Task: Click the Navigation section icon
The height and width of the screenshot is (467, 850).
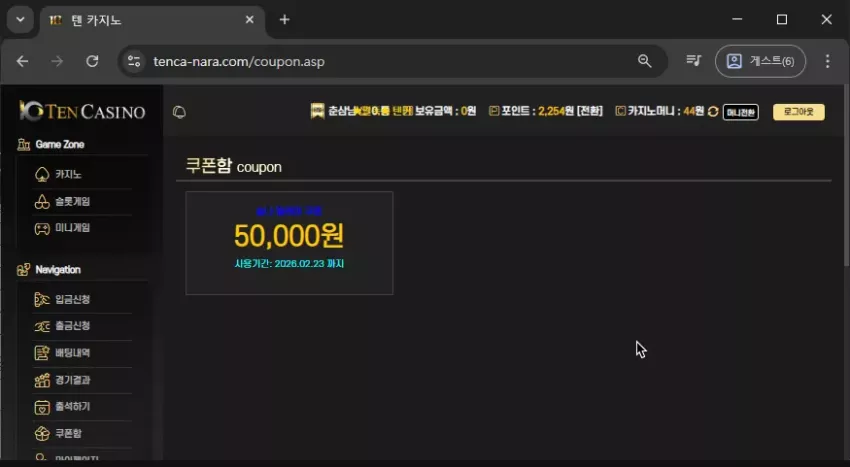Action: click(23, 270)
